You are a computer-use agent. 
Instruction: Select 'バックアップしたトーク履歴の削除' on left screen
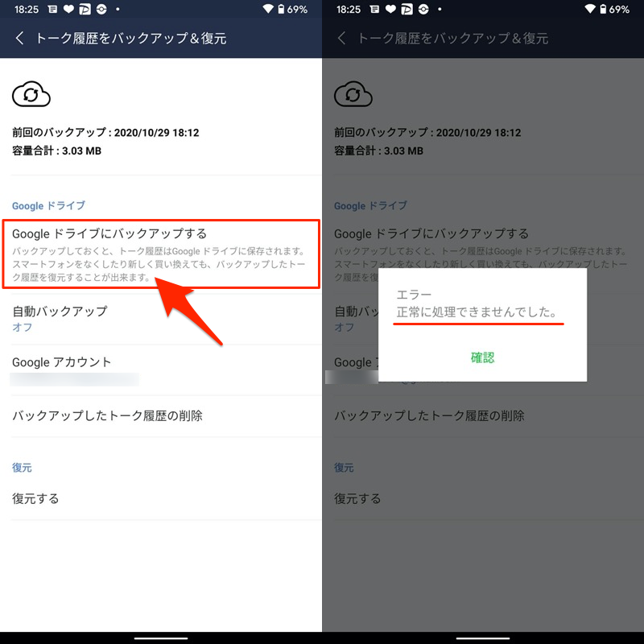click(161, 416)
